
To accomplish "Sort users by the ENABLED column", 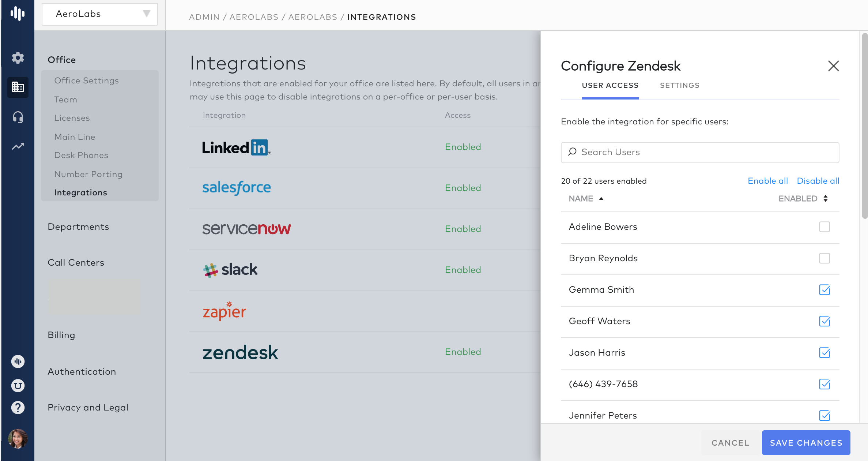I will point(803,199).
